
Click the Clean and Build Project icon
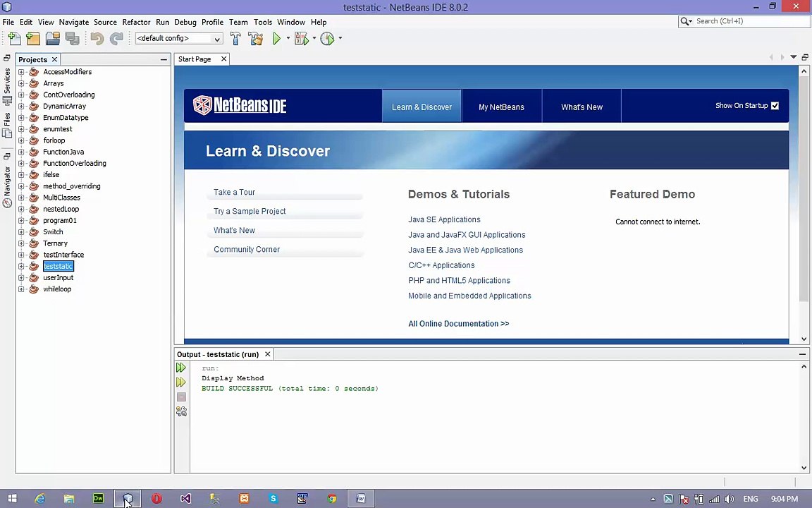[x=255, y=38]
